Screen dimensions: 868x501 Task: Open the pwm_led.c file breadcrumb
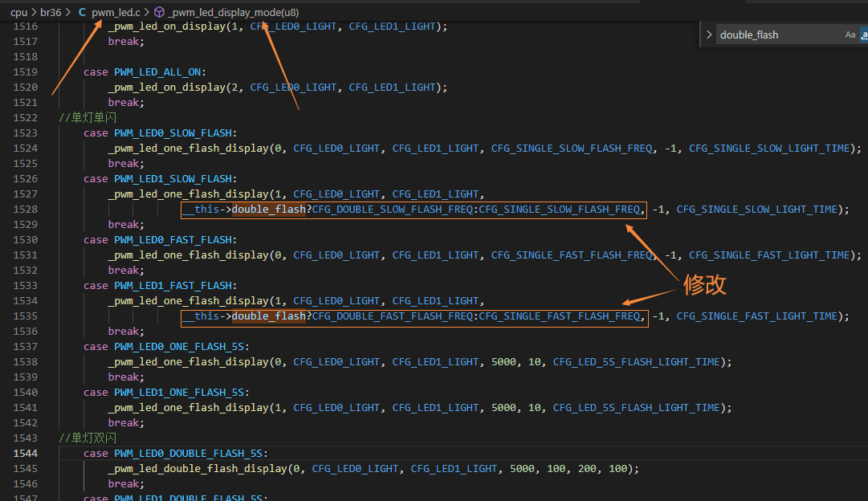click(x=116, y=12)
